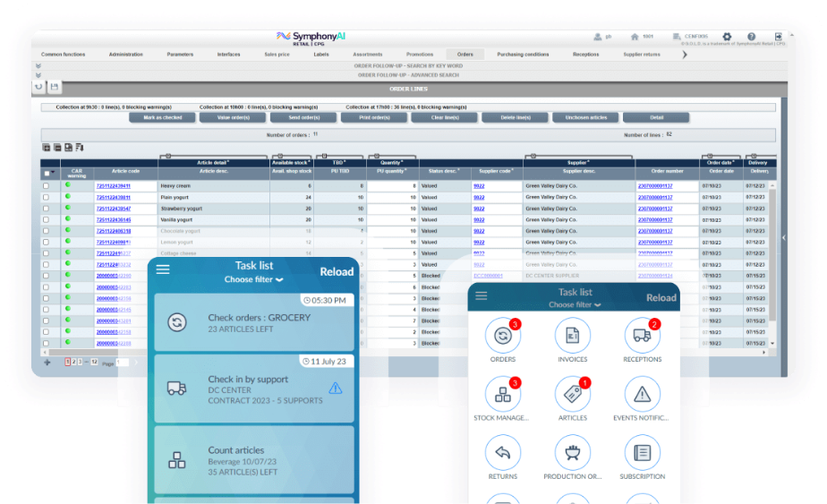This screenshot has width=827, height=504.
Task: Expand the Choose filter dropdown on the left task list
Action: point(254,280)
